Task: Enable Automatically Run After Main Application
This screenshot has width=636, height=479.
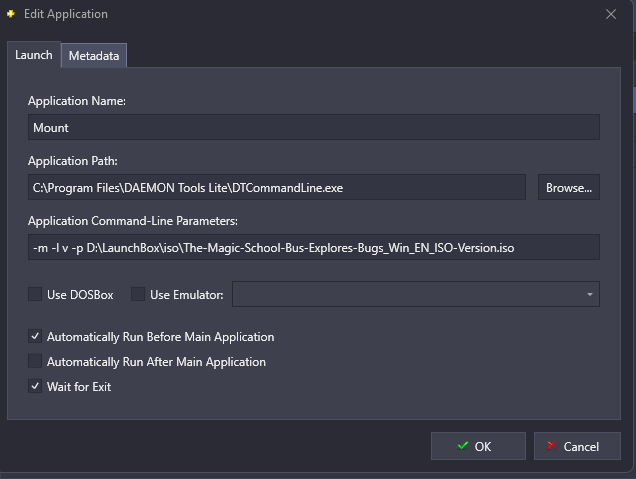Action: 35,361
